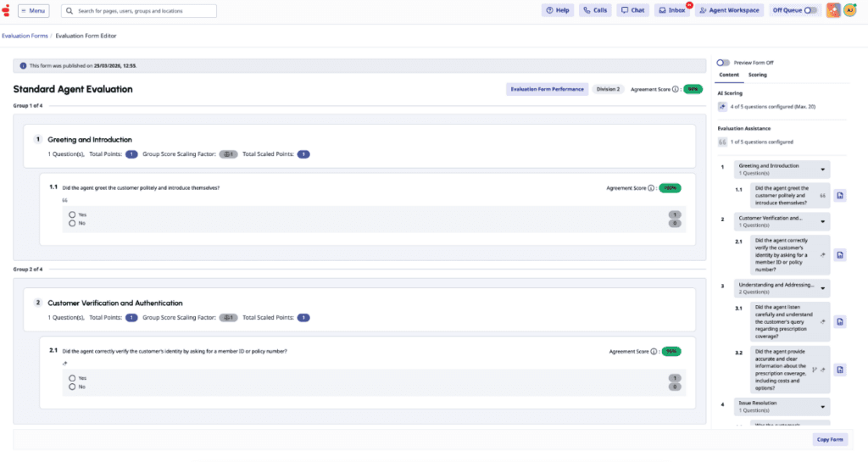Toggle the Off Queue switch

[810, 10]
